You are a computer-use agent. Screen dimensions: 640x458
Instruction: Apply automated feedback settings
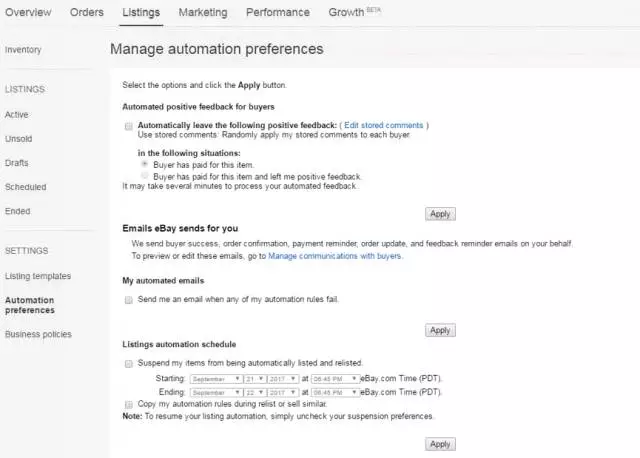pyautogui.click(x=440, y=214)
